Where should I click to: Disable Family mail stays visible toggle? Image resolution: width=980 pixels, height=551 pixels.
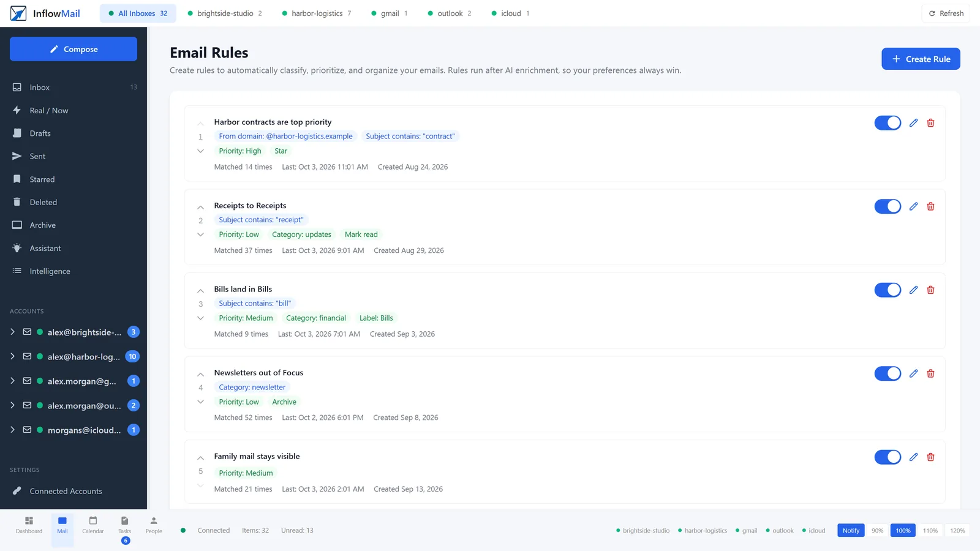(x=888, y=457)
